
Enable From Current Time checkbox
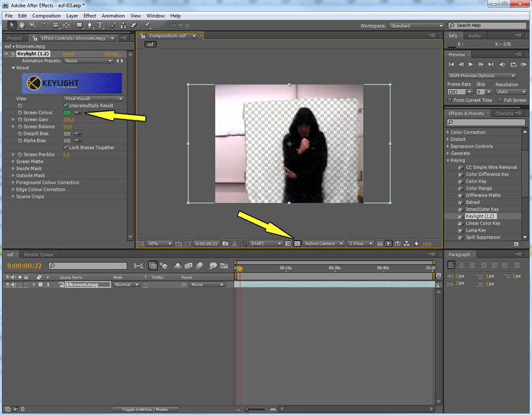tap(449, 100)
